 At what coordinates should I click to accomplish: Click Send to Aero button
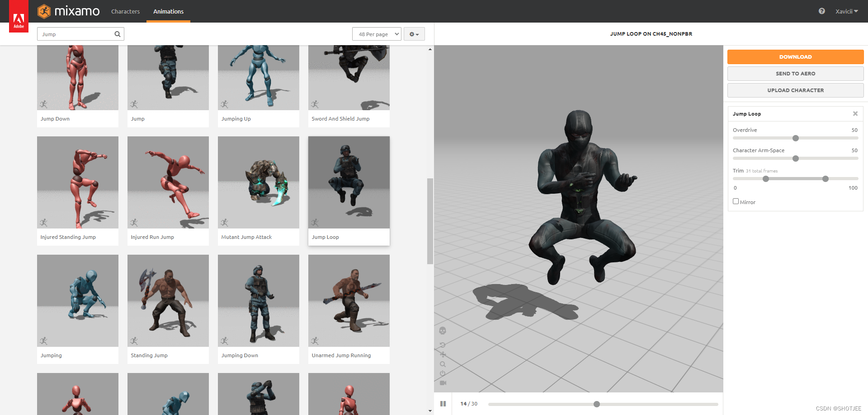point(795,74)
